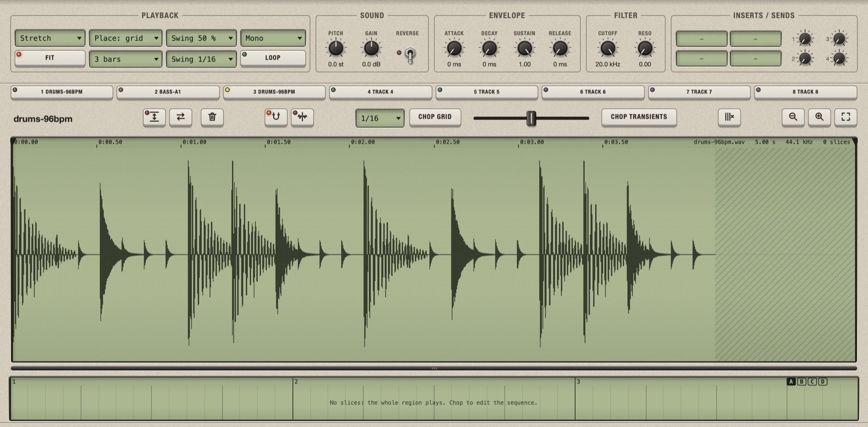Click the Decay knob
This screenshot has height=427, width=868.
pyautogui.click(x=489, y=48)
